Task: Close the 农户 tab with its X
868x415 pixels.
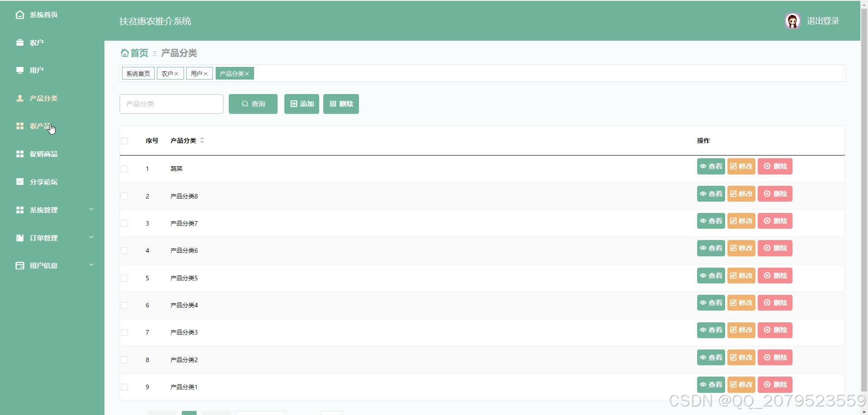Action: tap(176, 74)
